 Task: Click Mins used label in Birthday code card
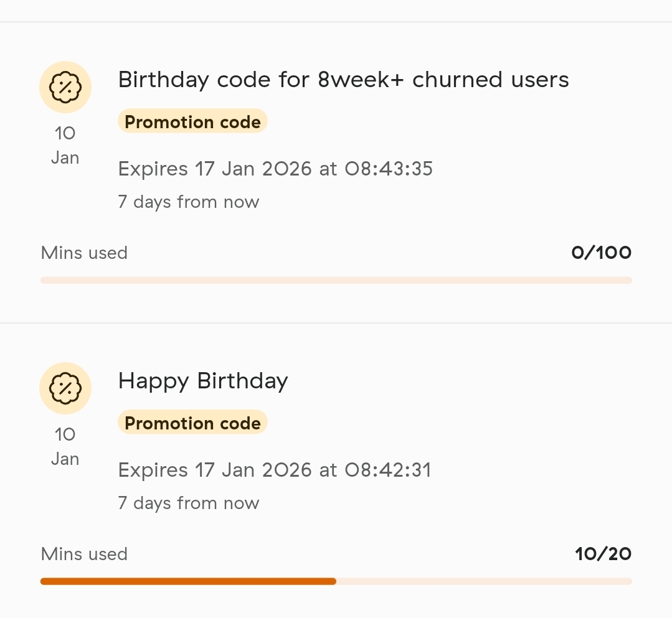84,253
